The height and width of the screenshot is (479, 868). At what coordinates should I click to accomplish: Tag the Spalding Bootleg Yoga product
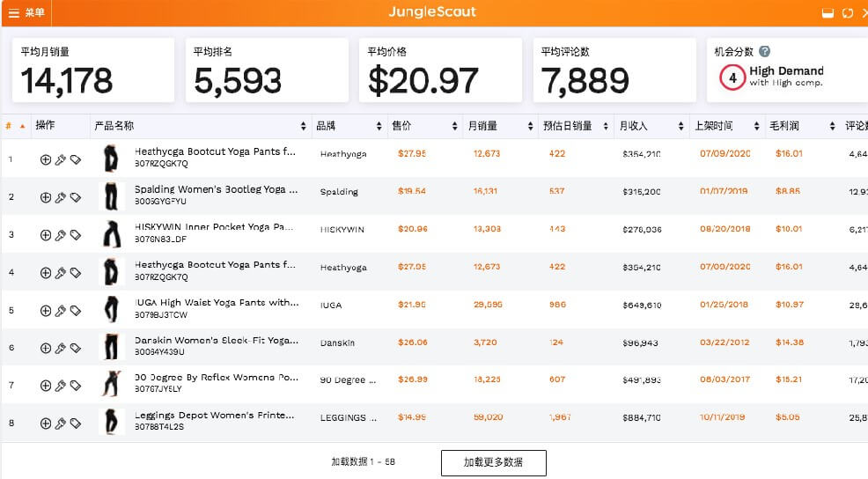[76, 197]
